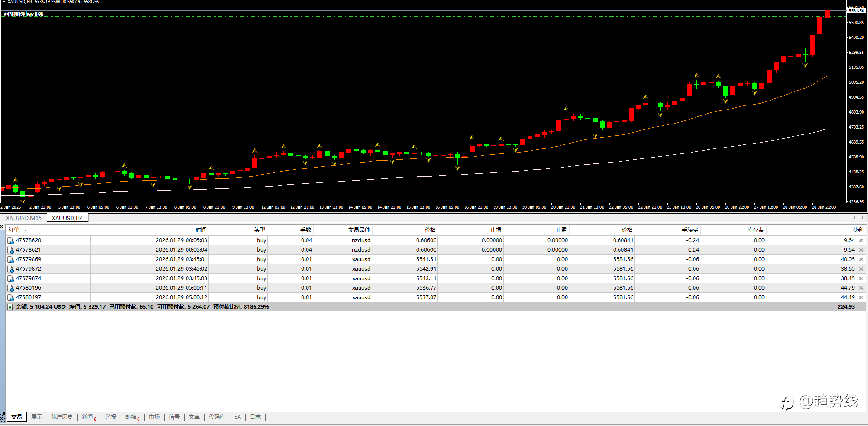868x426 pixels.
Task: Open the 新闻 tab
Action: point(88,417)
